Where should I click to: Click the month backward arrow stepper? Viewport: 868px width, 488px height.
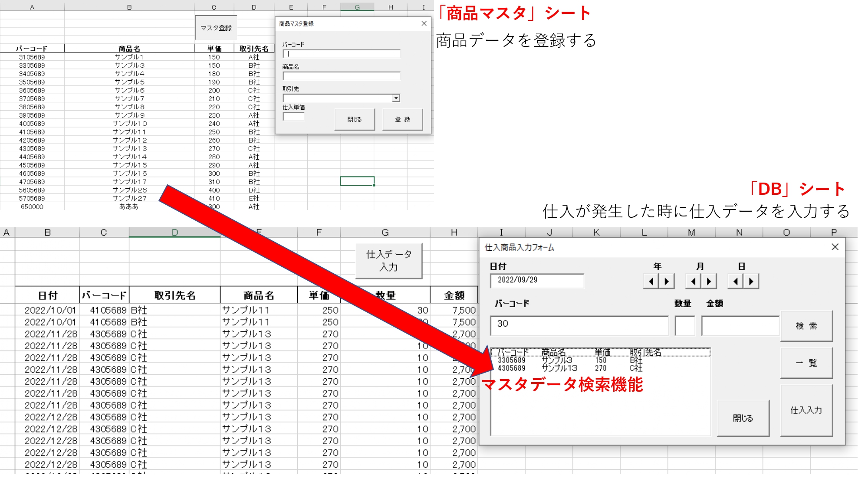point(693,281)
